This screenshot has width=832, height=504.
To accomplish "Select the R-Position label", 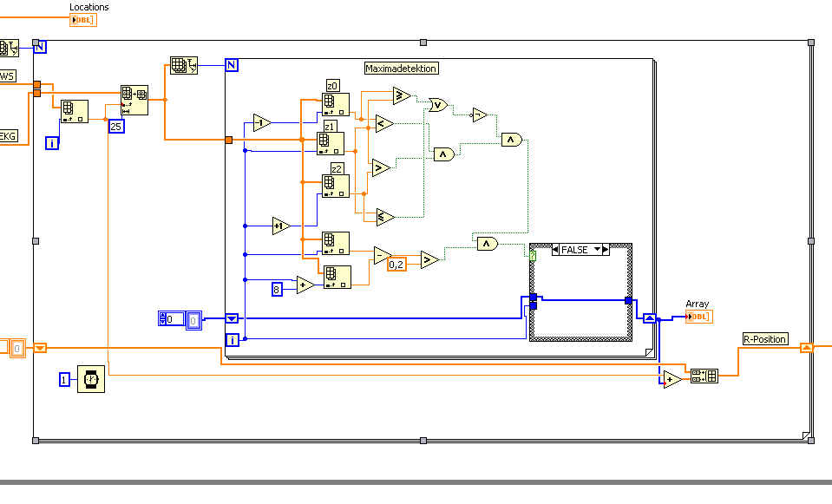I will point(764,339).
